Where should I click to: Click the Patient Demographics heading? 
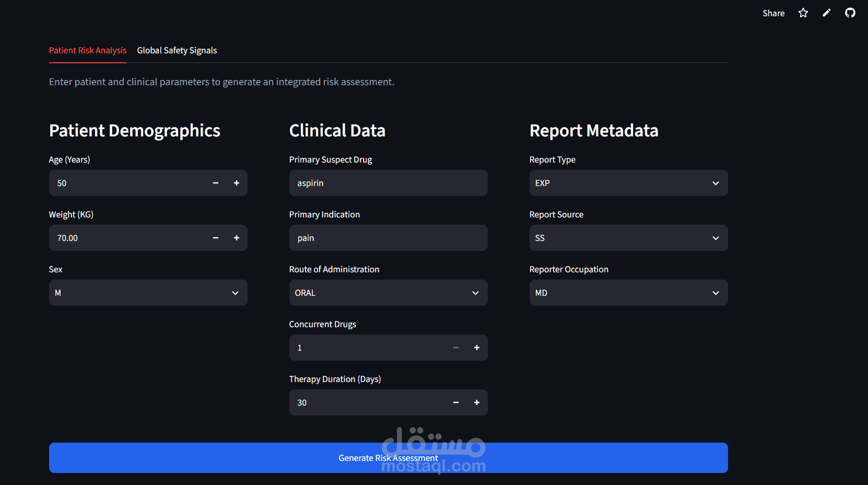(135, 131)
